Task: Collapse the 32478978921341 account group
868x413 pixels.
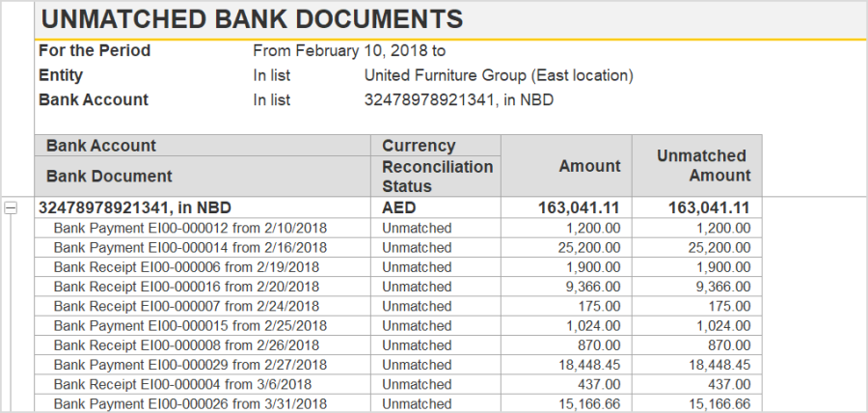Action: click(x=11, y=208)
